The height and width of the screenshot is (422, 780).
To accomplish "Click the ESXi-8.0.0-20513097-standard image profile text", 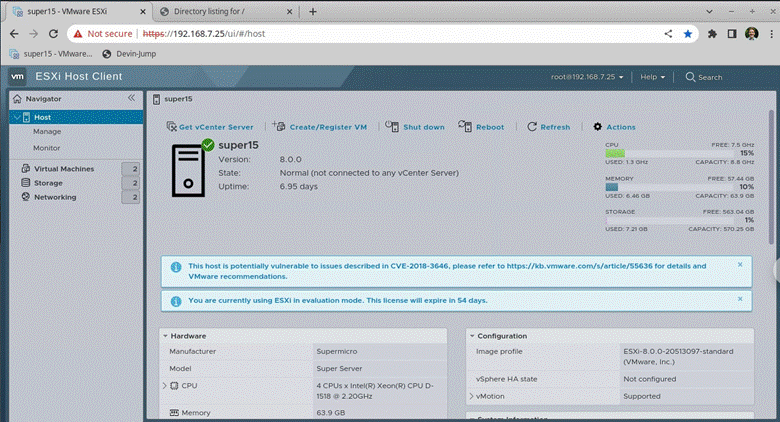I will tap(678, 351).
